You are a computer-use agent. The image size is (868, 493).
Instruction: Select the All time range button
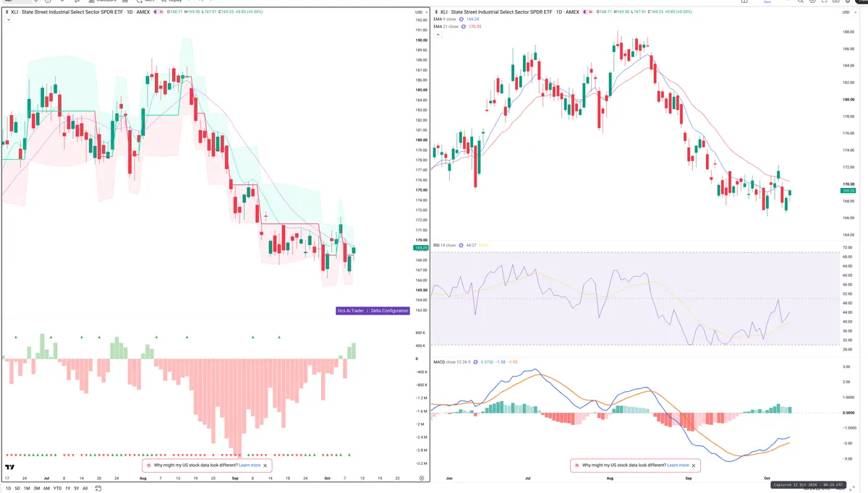click(85, 489)
